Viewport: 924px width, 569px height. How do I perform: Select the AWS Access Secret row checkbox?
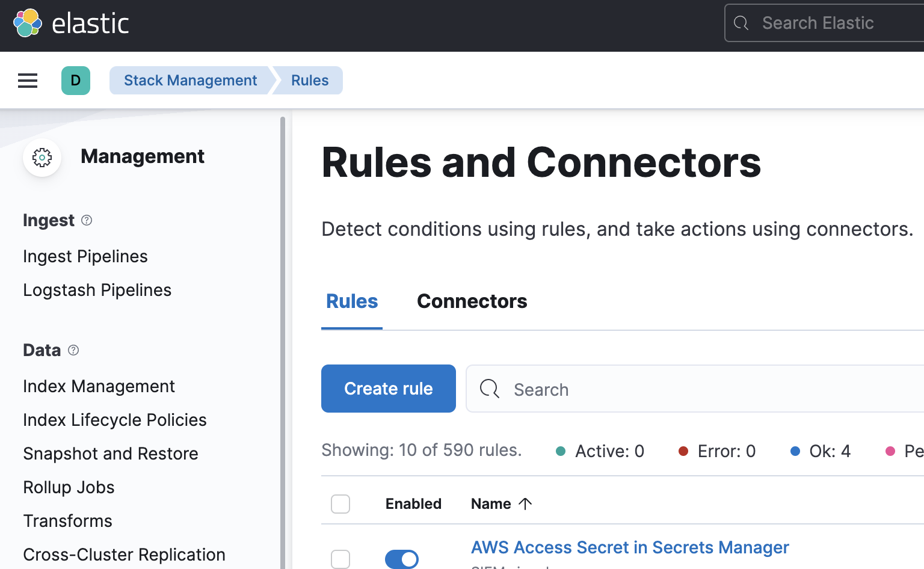coord(340,559)
